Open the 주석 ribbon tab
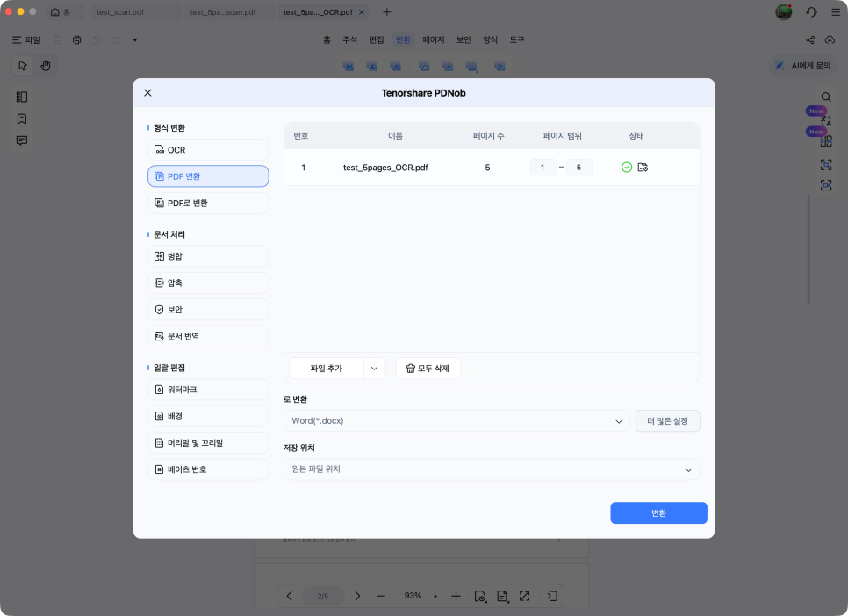This screenshot has height=616, width=848. coord(350,40)
